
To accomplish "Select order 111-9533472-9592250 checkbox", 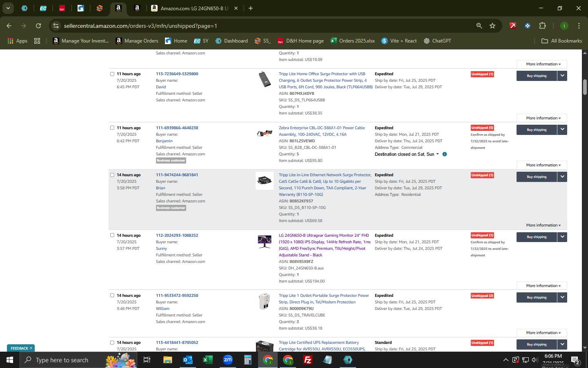I will tap(112, 295).
